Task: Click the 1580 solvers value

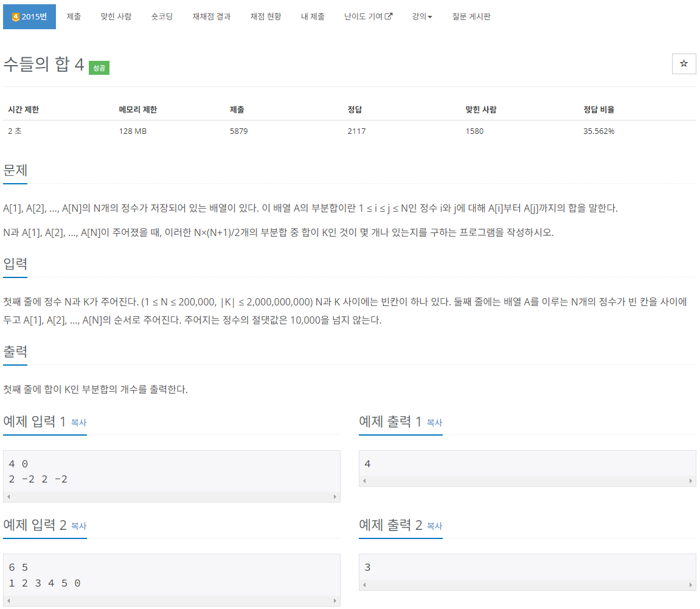Action: tap(474, 131)
